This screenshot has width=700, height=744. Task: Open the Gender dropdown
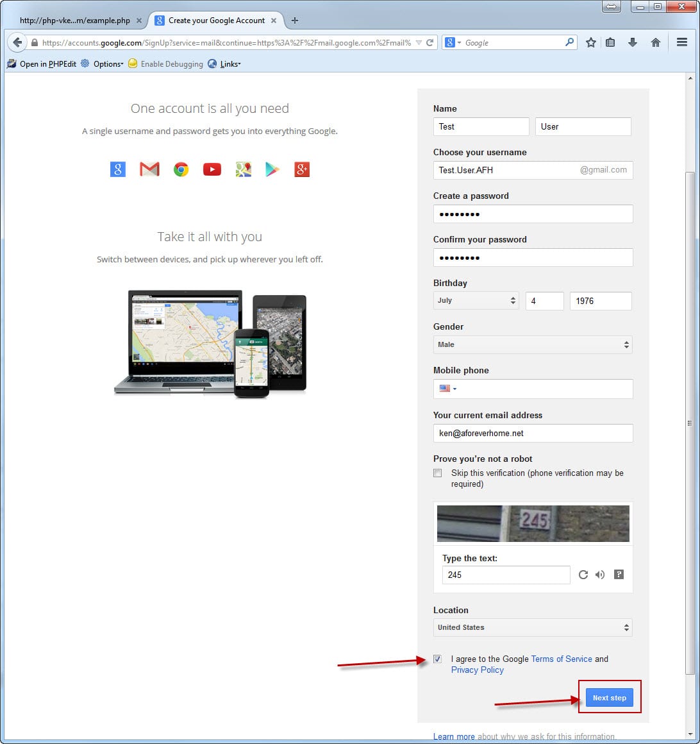click(533, 344)
